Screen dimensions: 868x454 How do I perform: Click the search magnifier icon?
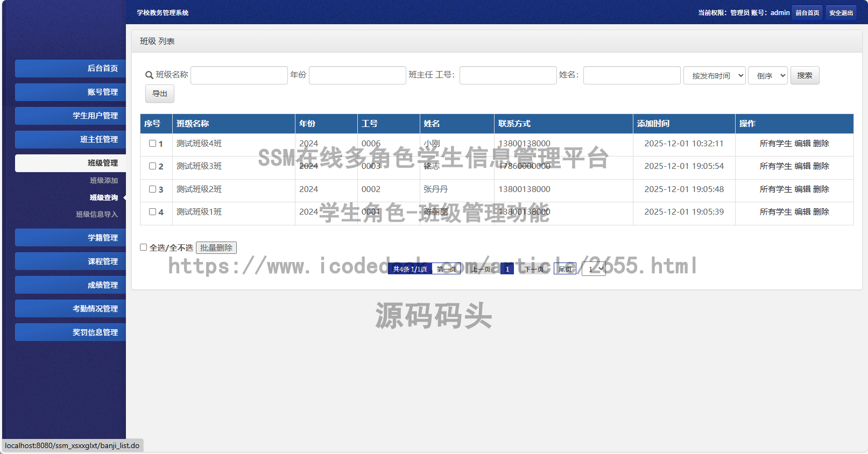pyautogui.click(x=149, y=75)
